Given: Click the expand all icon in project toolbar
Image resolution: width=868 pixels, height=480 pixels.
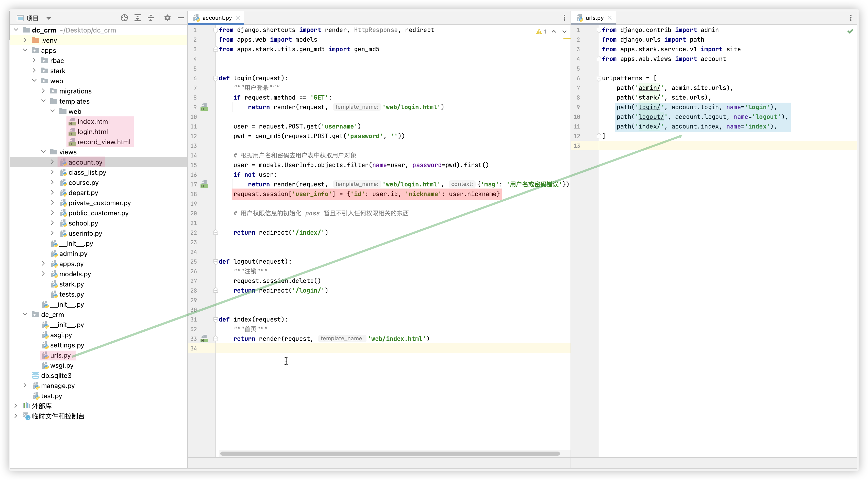Looking at the screenshot, I should coord(138,18).
